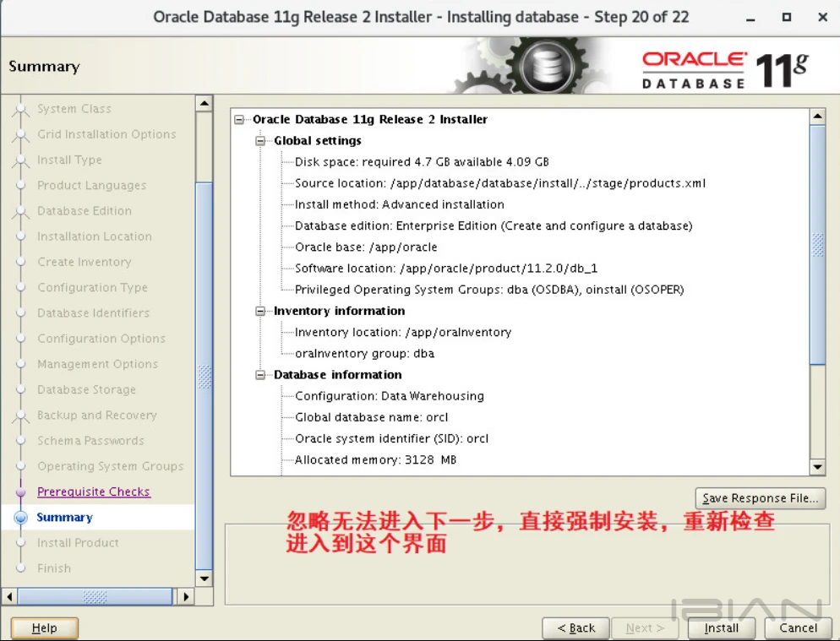The image size is (840, 641).
Task: Minimize the installer window
Action: 750,19
